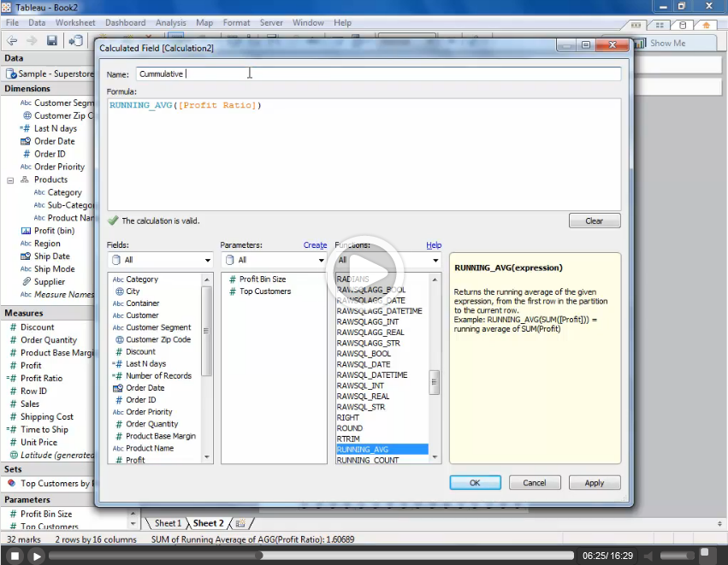Collapse the Products hierarchy in Dimensions
Screen dimensions: 728x565
coord(10,180)
